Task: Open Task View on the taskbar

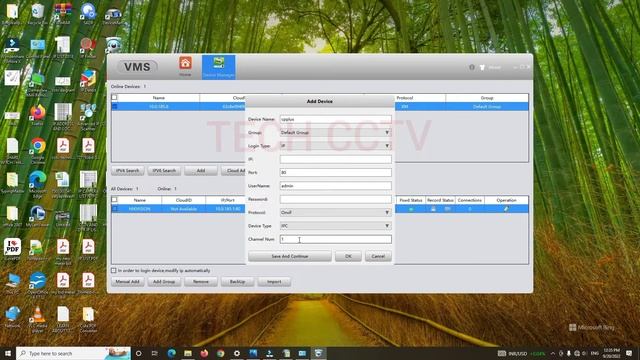Action: coord(155,353)
